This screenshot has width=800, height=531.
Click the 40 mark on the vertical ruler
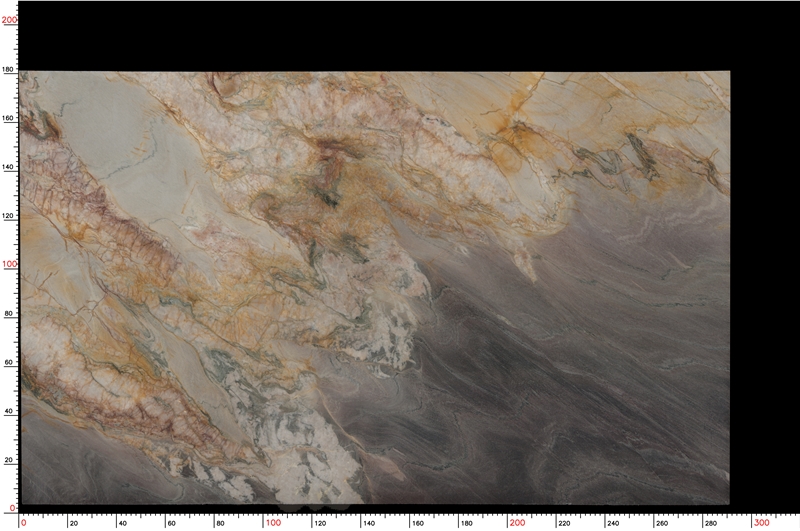tap(9, 411)
